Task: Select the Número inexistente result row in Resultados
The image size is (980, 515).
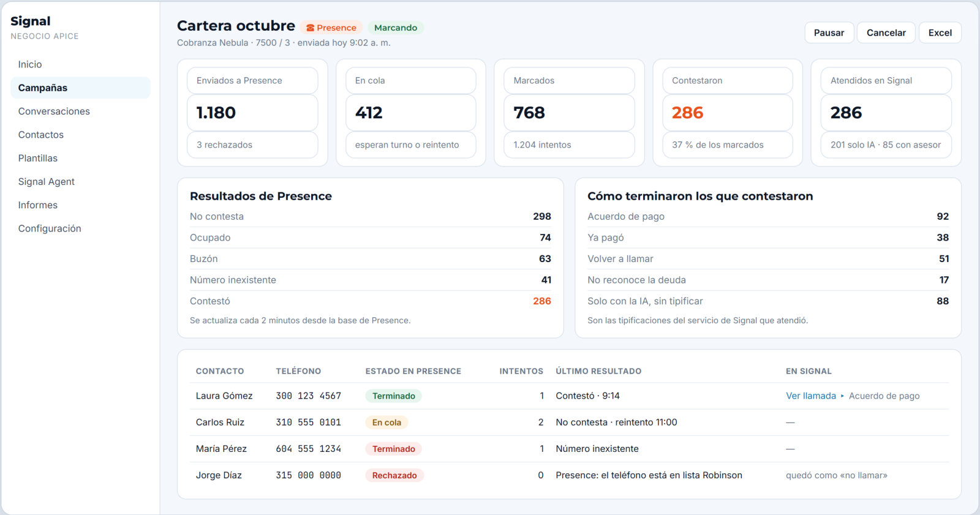Action: (371, 280)
